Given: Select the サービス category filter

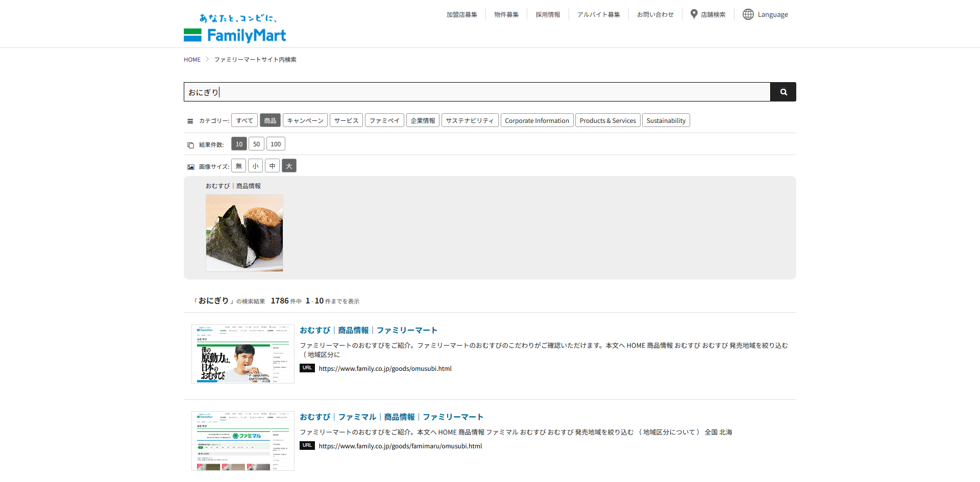Looking at the screenshot, I should (346, 120).
